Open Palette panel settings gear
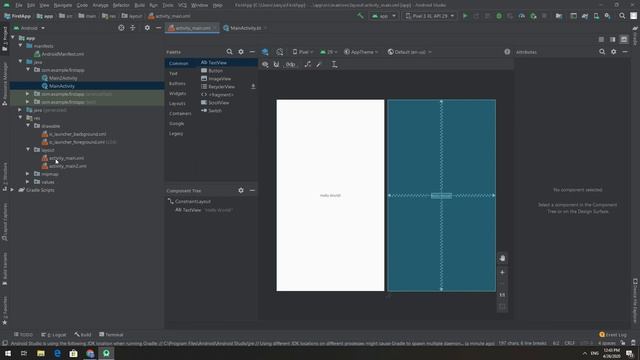 point(241,52)
